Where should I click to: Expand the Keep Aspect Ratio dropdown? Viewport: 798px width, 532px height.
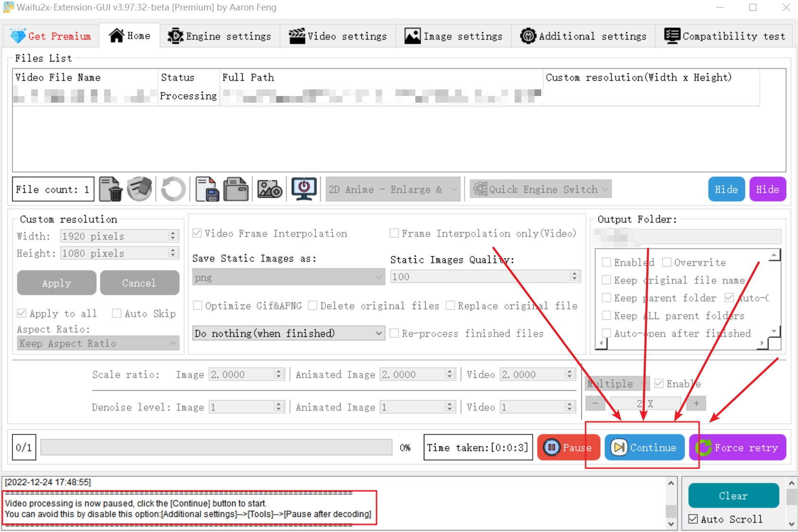pyautogui.click(x=98, y=343)
